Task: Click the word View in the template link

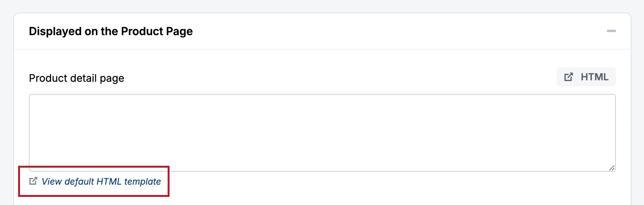Action: [x=51, y=182]
